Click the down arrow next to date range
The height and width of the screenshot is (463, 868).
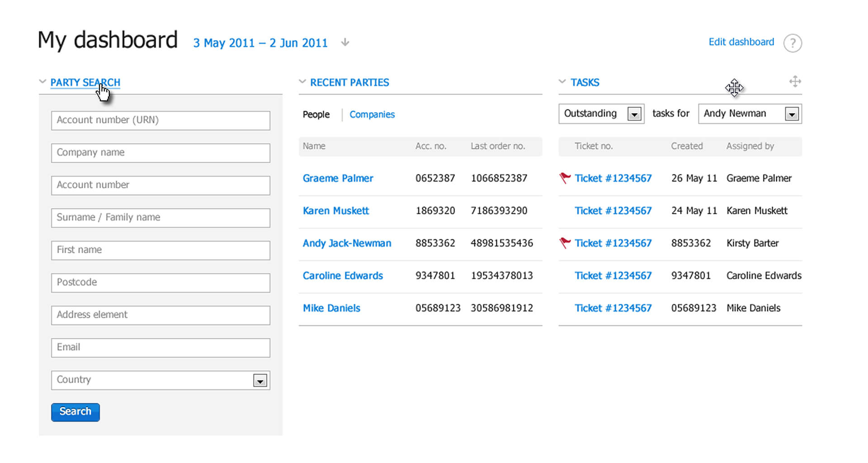coord(345,43)
